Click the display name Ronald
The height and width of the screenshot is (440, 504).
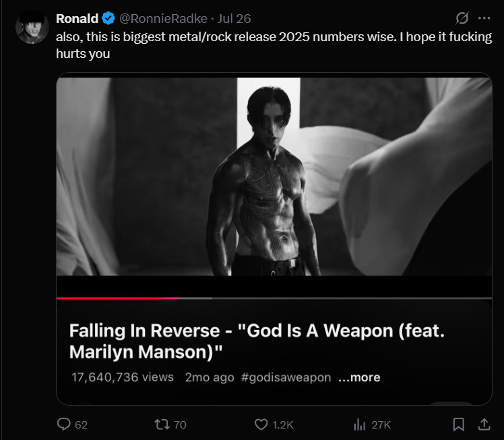(x=77, y=19)
